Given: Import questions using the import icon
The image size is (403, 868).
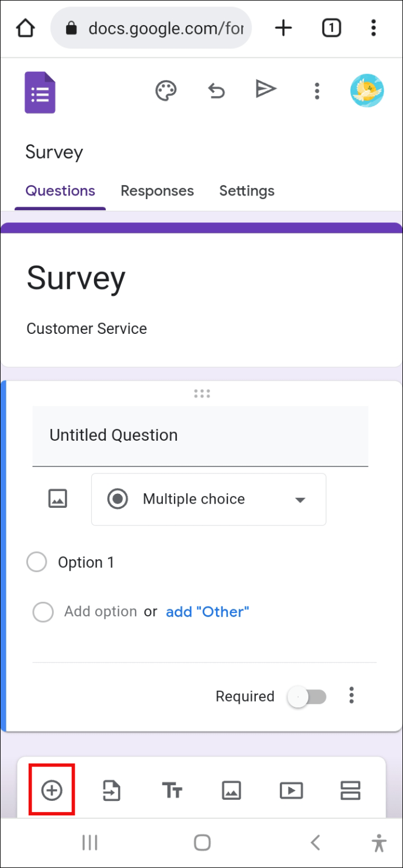Looking at the screenshot, I should 112,790.
